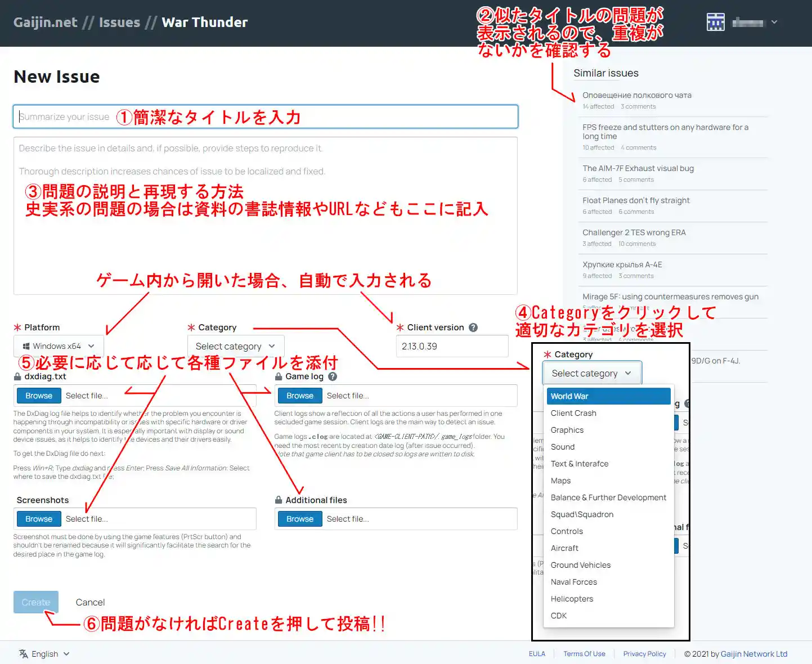Click '14 affected' under first similar issue
The image size is (812, 664).
point(598,106)
